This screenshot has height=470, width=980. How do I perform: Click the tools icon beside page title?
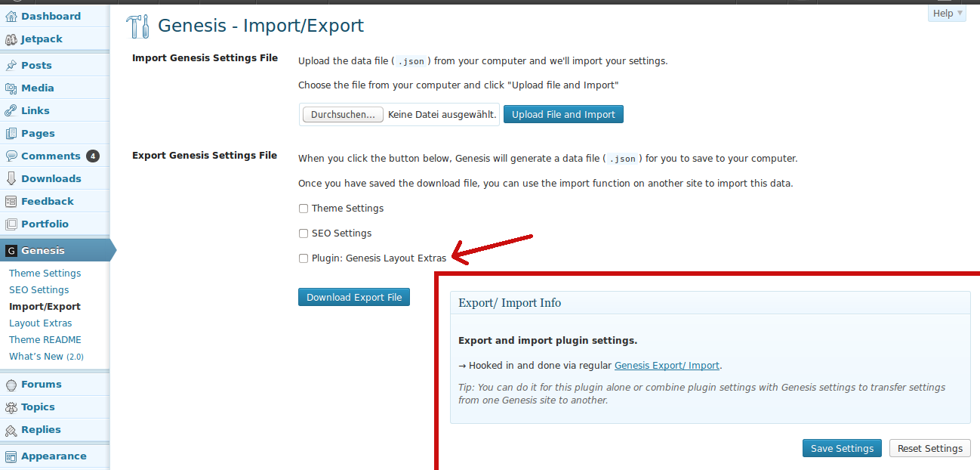coord(138,26)
